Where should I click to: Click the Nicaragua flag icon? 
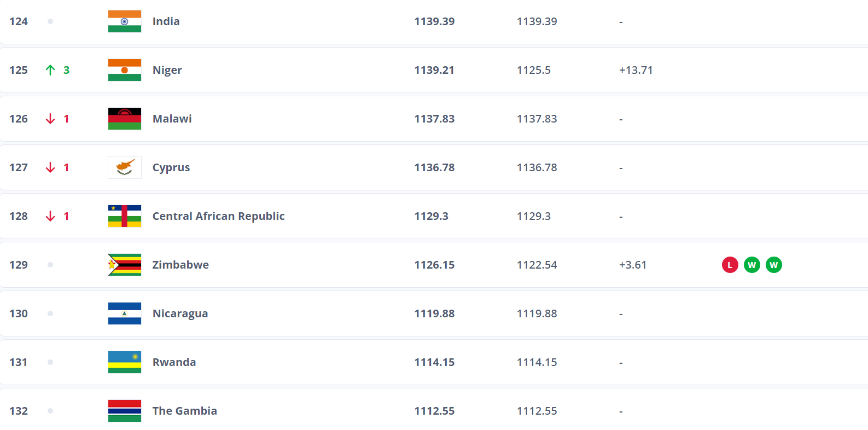(x=125, y=313)
